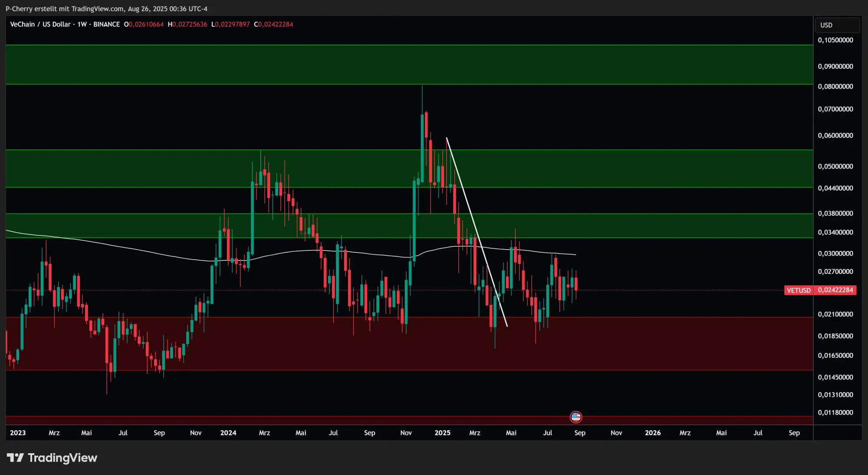The image size is (868, 475).
Task: Click the 0,06000000 price axis label
Action: [835, 135]
